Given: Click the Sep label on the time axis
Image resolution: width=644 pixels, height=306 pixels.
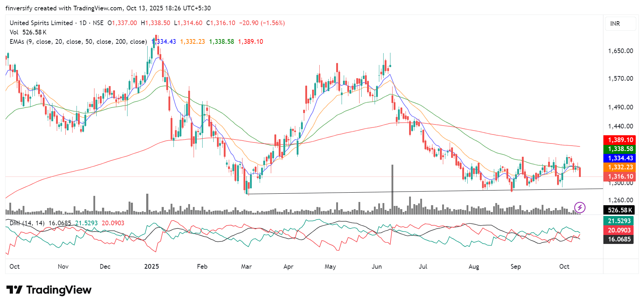Looking at the screenshot, I should tap(516, 267).
